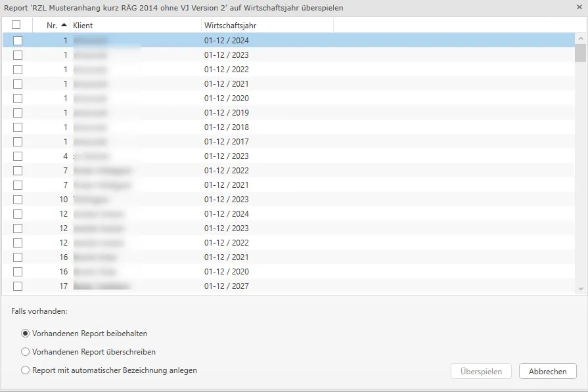Image resolution: width=588 pixels, height=392 pixels.
Task: Check the box for Nr. 1 with year 2023
Action: [x=18, y=55]
